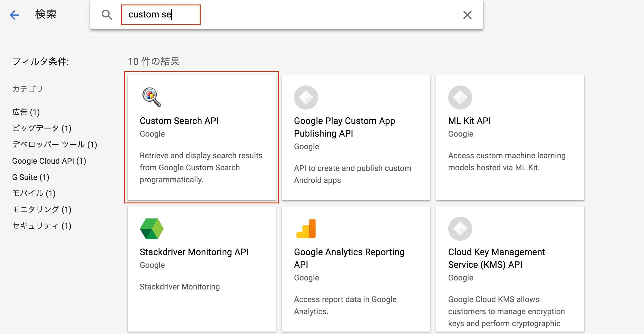Image resolution: width=644 pixels, height=334 pixels.
Task: Filter results by モバイル category
Action: pos(34,193)
